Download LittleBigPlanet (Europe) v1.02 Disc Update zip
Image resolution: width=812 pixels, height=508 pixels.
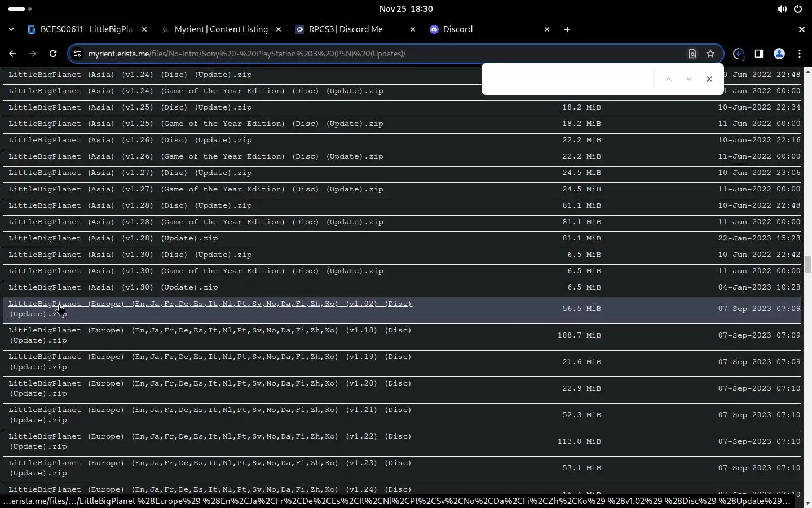[x=210, y=309]
